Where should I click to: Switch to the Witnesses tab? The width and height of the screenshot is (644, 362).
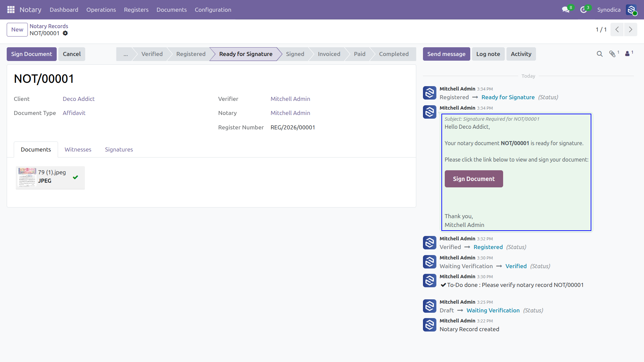78,149
